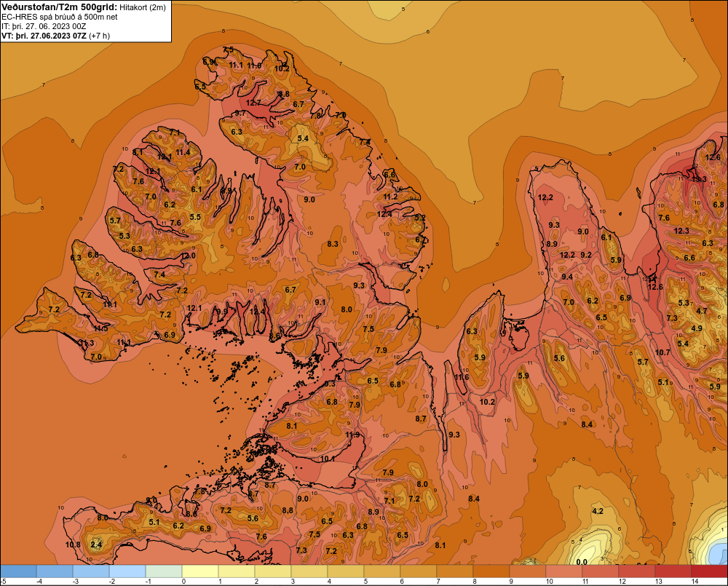
Task: Select the 2.4 temperature value
Action: pyautogui.click(x=96, y=545)
